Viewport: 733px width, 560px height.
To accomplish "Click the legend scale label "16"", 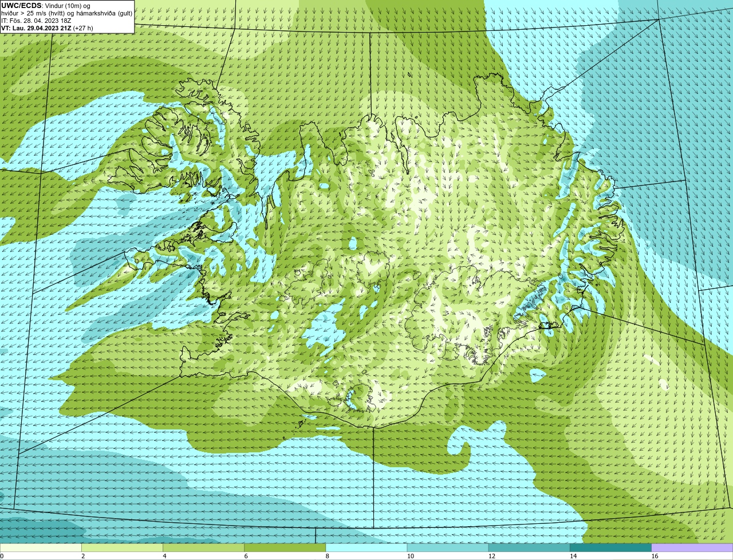I will (655, 556).
